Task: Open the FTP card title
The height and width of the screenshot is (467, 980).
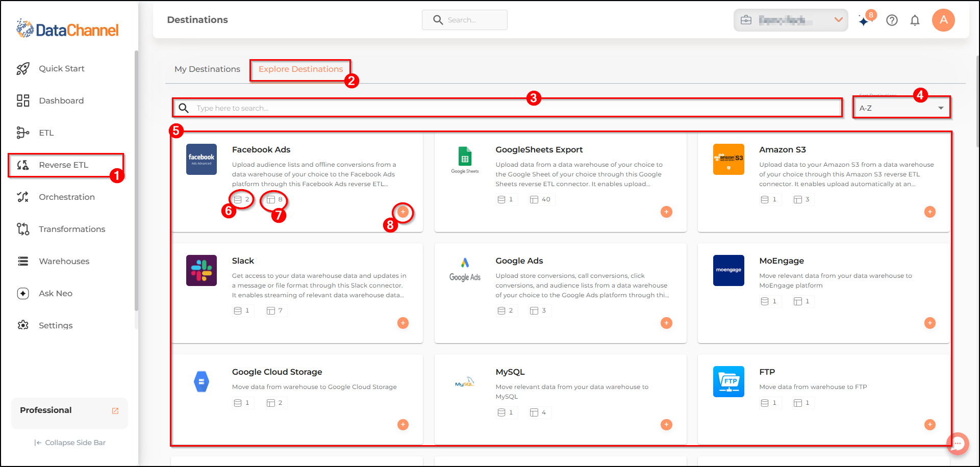Action: click(767, 372)
